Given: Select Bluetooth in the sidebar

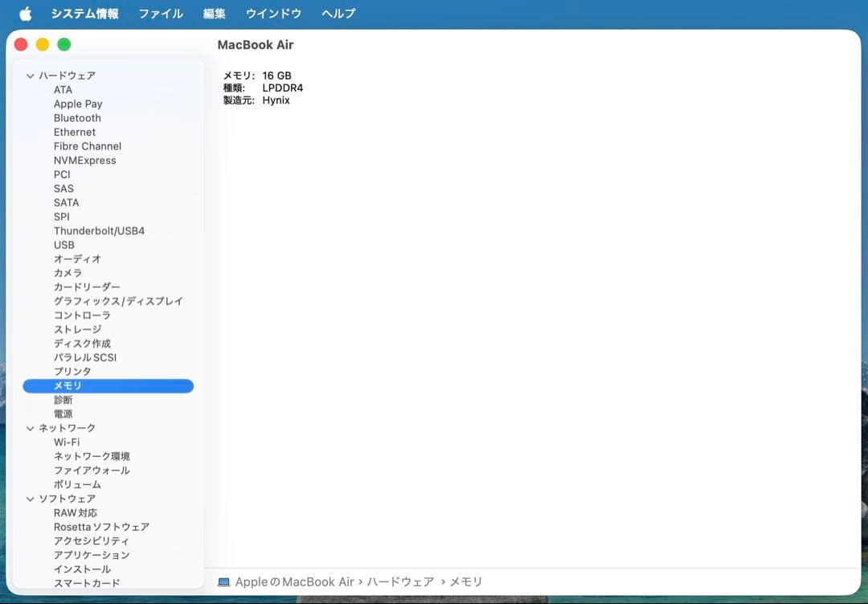Looking at the screenshot, I should [77, 117].
